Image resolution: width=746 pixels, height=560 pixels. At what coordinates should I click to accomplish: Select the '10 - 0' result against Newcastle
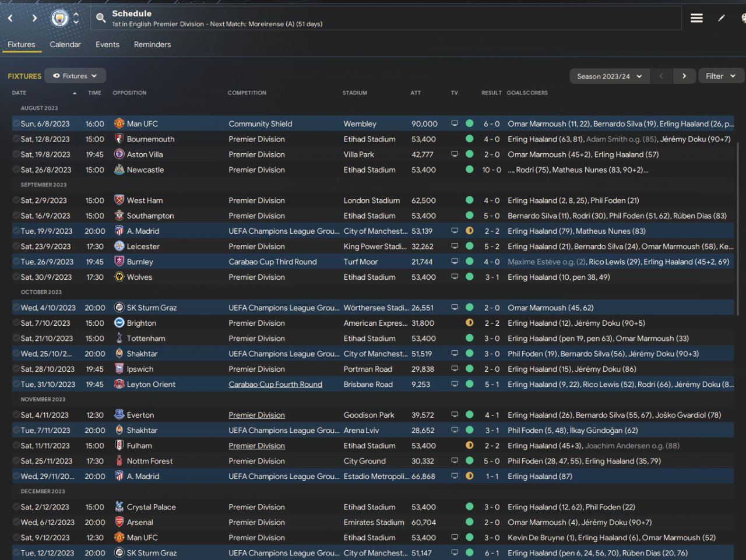(x=491, y=170)
